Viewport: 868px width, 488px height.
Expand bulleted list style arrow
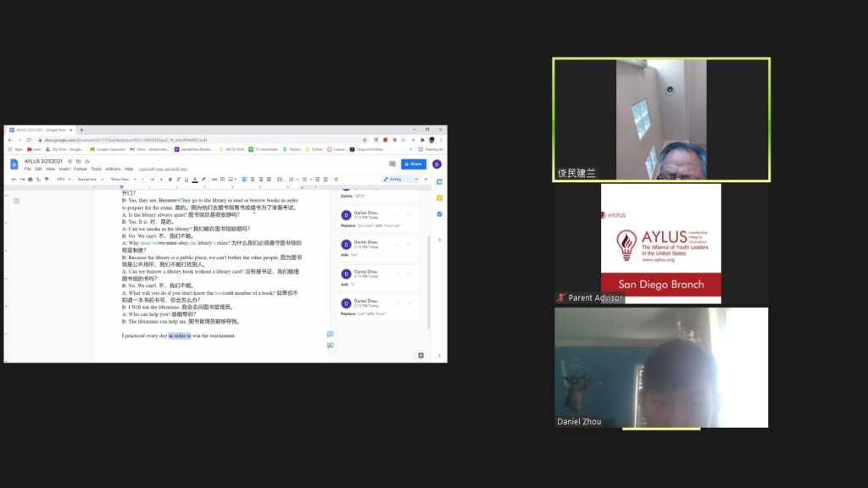[x=310, y=180]
